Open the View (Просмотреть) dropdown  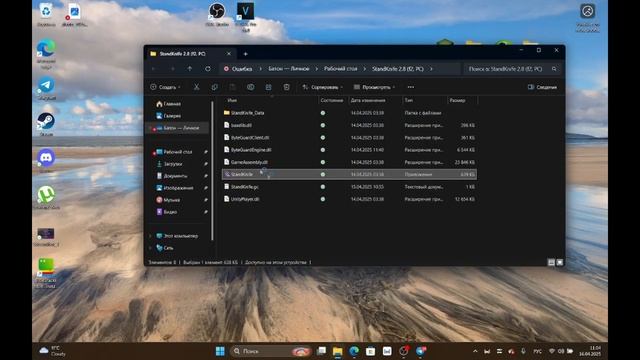tap(374, 87)
